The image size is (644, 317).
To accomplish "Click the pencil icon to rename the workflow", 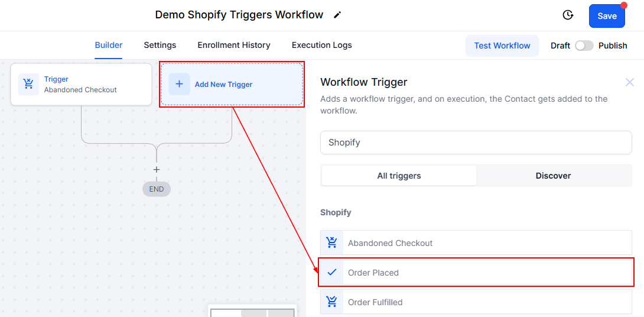I will [x=337, y=15].
